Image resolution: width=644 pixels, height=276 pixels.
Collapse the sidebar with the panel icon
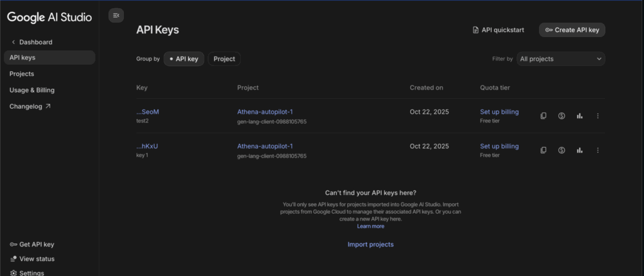coord(116,15)
